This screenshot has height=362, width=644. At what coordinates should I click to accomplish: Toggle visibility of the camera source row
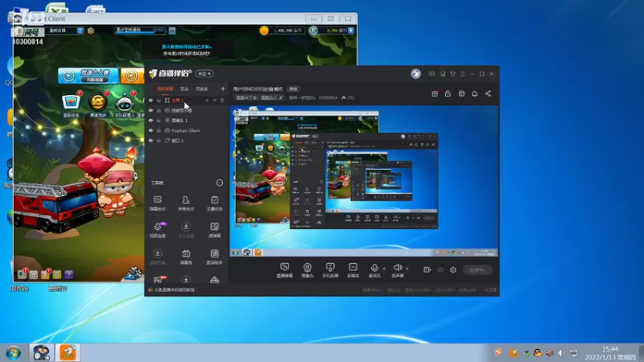[151, 120]
